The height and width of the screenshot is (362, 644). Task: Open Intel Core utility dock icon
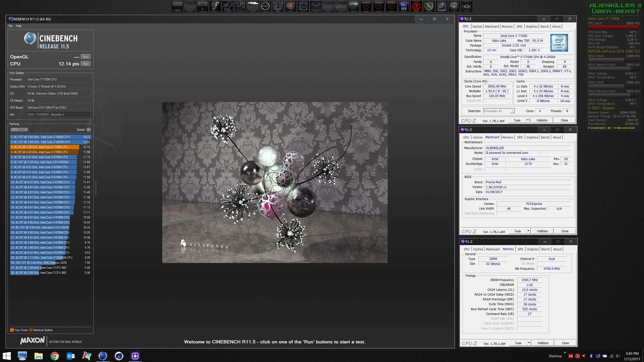441,6
